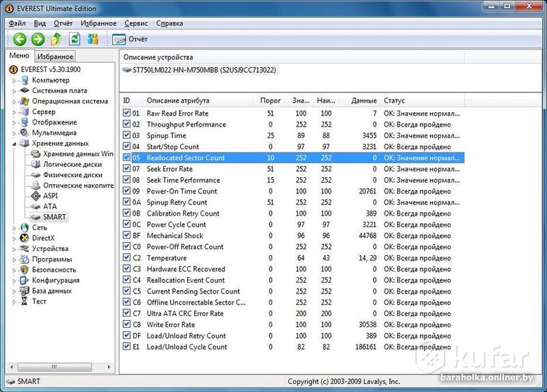Expand the DirectX tree node

(14, 239)
